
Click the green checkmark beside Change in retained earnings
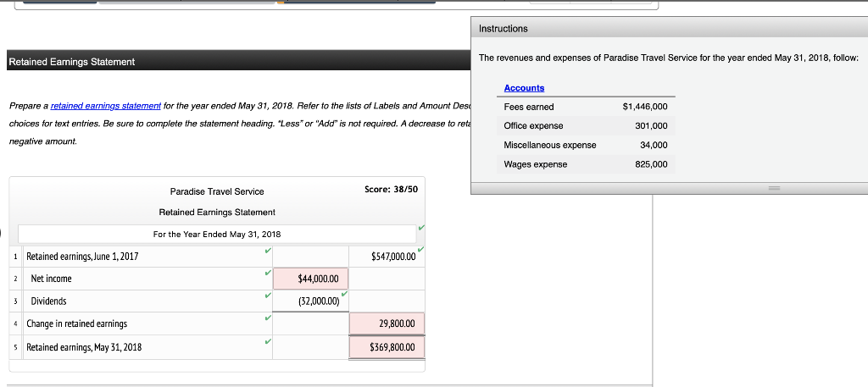tap(267, 318)
